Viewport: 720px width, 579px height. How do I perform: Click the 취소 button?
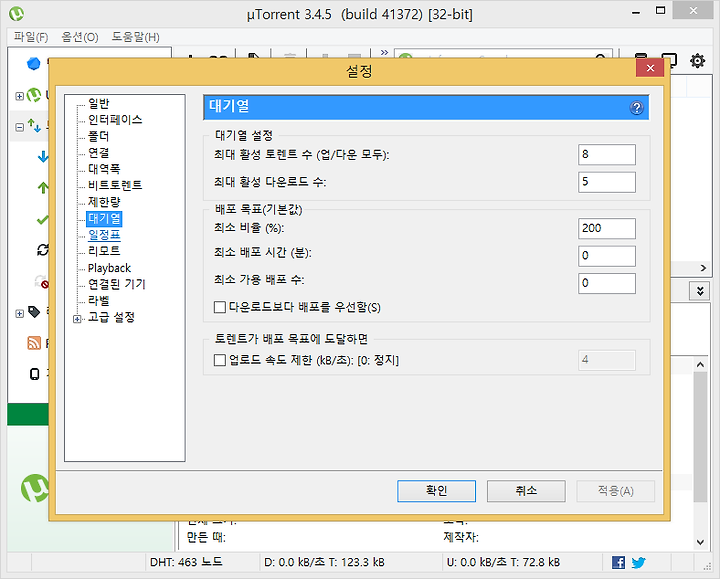click(x=526, y=491)
